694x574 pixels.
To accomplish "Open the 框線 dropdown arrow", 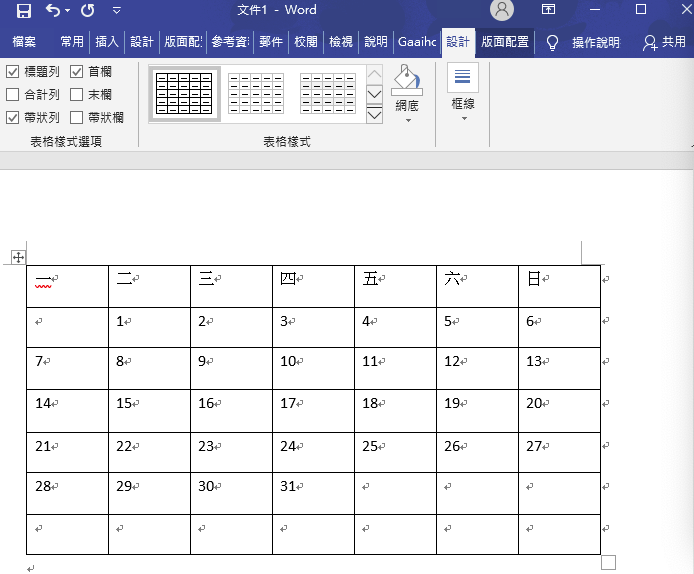I will point(464,119).
